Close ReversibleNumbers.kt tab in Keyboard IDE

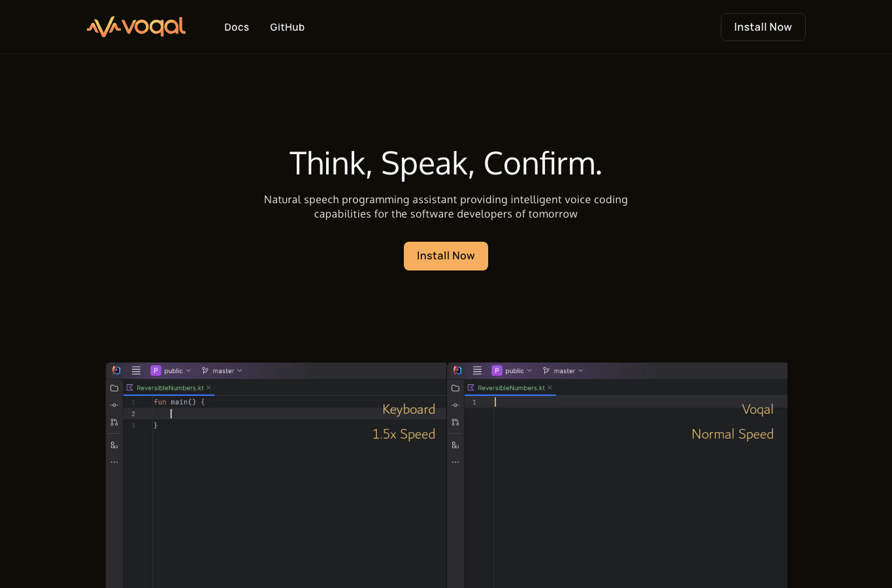pyautogui.click(x=208, y=388)
